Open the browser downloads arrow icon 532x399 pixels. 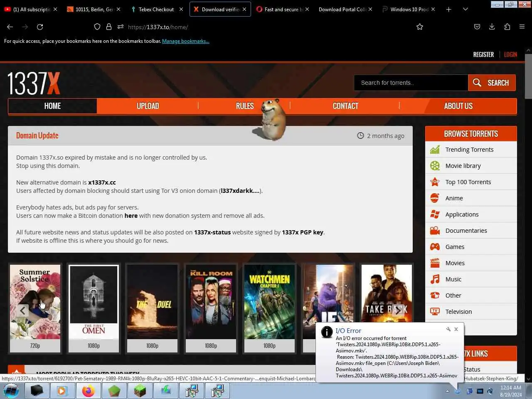[x=492, y=27]
